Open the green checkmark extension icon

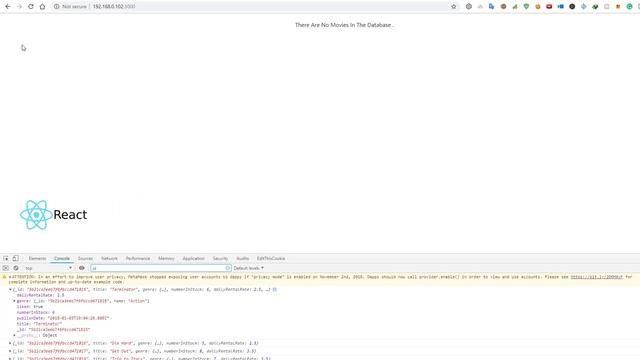click(x=595, y=7)
